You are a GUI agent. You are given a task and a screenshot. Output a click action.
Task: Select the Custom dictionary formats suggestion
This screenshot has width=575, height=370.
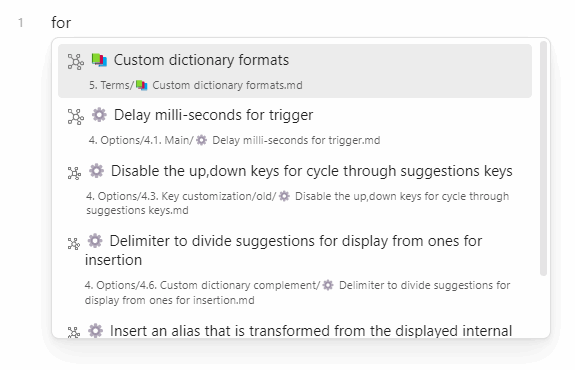point(295,71)
